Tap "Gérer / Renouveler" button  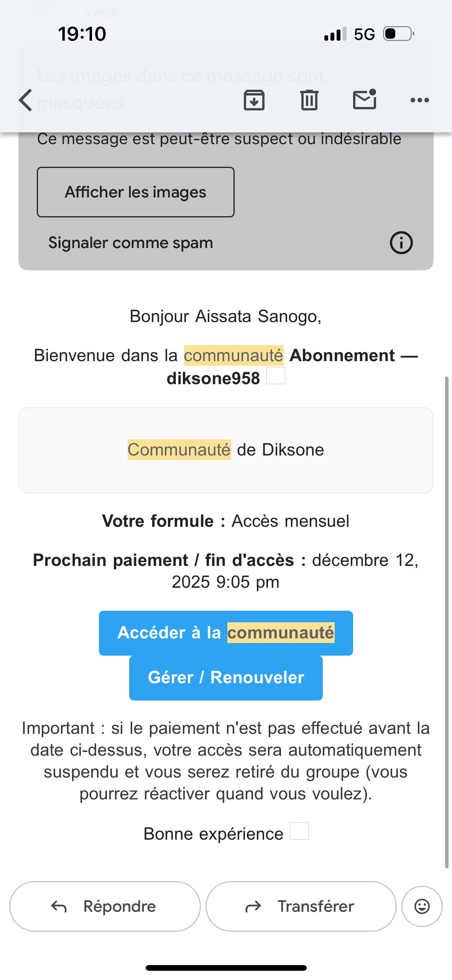(x=226, y=677)
